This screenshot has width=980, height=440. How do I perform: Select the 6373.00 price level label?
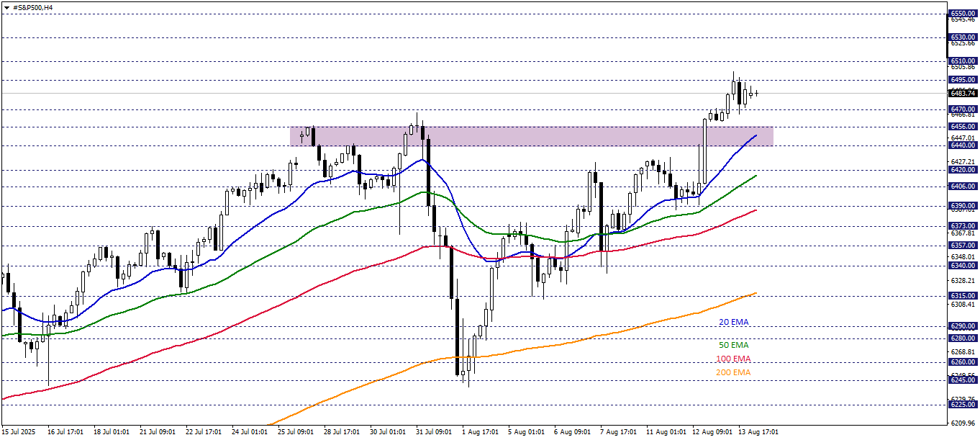[x=963, y=225]
